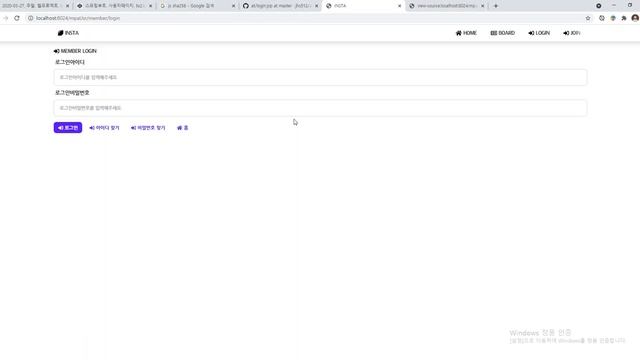Bookmark this page with the star icon
This screenshot has height=360, width=640.
click(x=588, y=18)
